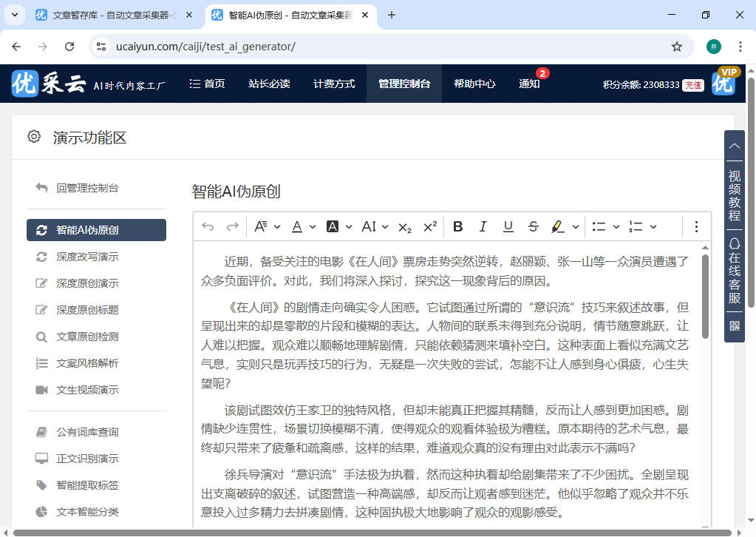Click the 充值 recharge button
The image size is (756, 537).
click(692, 84)
